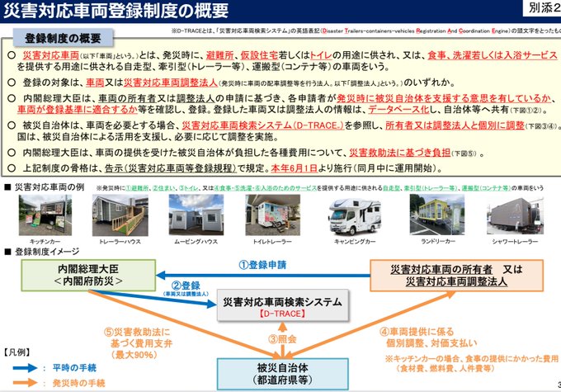Click the ※キッチンカーの場合 note
Viewport: 561px width, 392px height.
(x=472, y=363)
